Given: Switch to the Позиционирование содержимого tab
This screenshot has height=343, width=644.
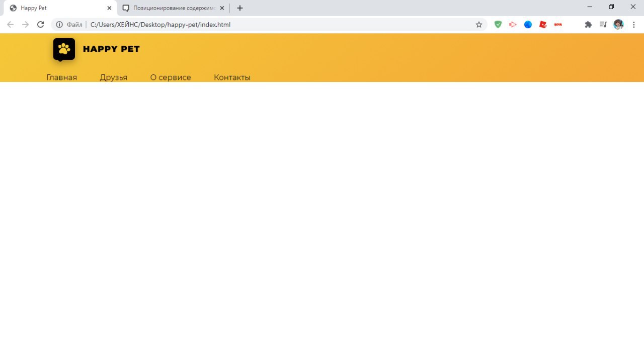Looking at the screenshot, I should click(x=173, y=8).
